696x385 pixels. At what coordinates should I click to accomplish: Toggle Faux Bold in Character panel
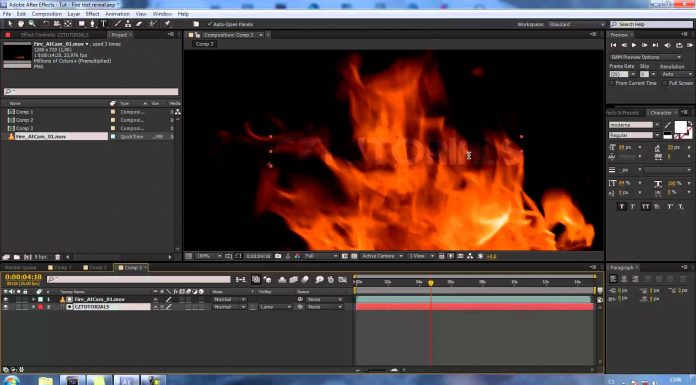pyautogui.click(x=621, y=206)
